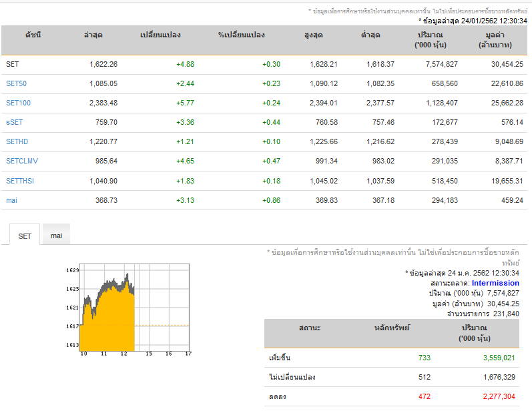Open the SETCLMV index link
Screen dimensions: 532x411
click(22, 161)
